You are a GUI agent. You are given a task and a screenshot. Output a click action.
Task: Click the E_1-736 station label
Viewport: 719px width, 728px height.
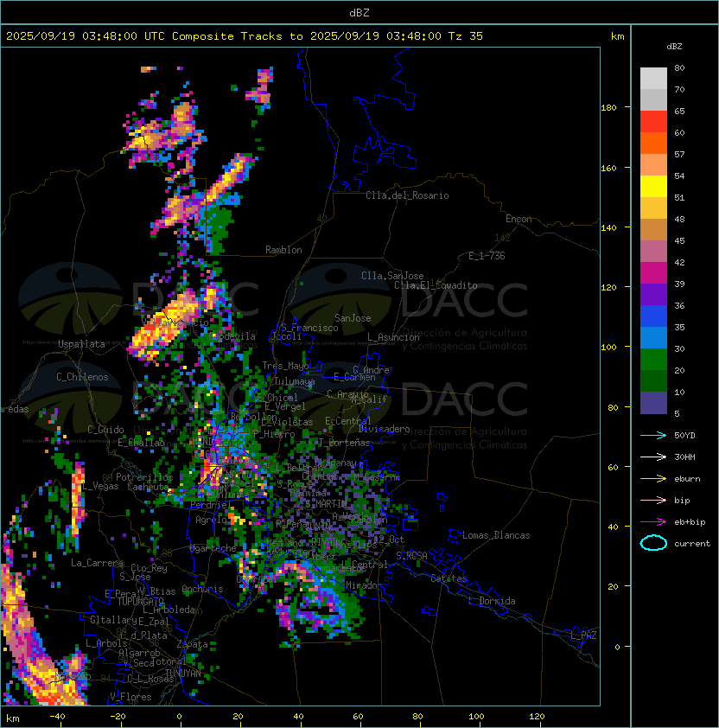tap(487, 256)
